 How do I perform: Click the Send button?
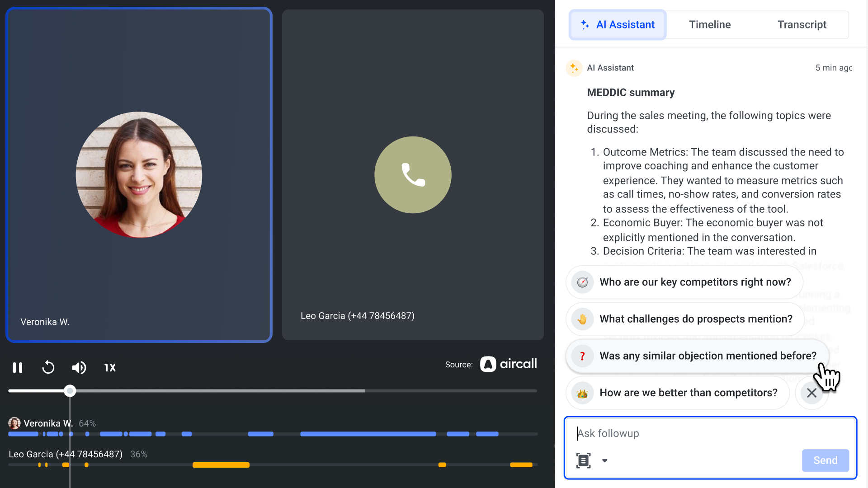click(825, 460)
